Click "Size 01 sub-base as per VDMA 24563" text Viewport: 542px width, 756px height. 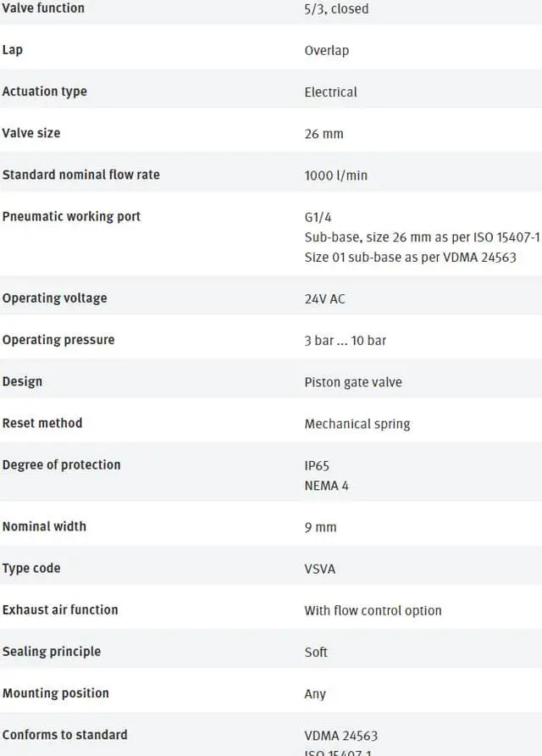(x=410, y=258)
